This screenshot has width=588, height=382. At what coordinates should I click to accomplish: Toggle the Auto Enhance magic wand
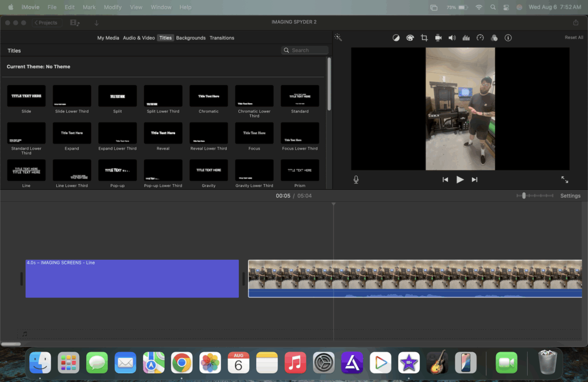point(338,37)
